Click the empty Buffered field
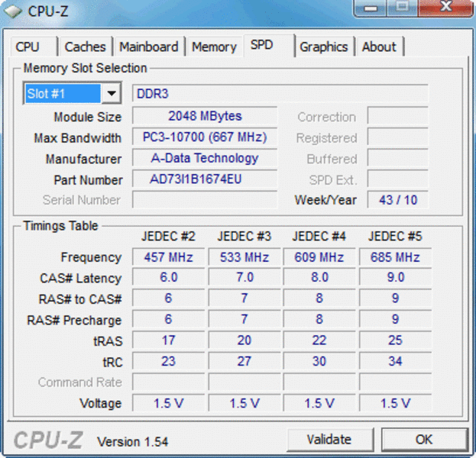The width and height of the screenshot is (476, 458). pos(397,158)
